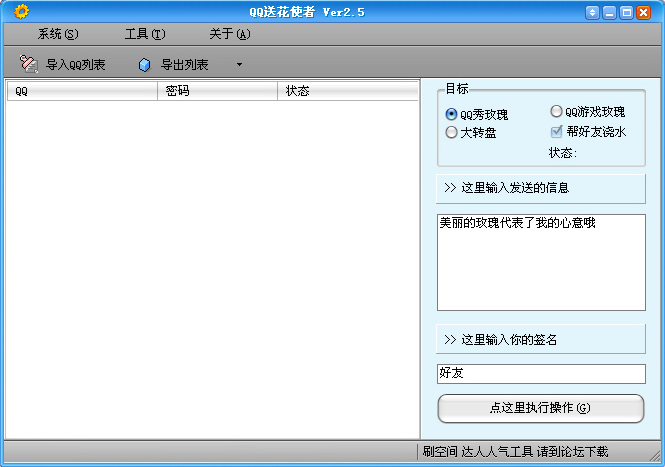Open the 工具(T) menu
This screenshot has width=665, height=467.
click(145, 34)
